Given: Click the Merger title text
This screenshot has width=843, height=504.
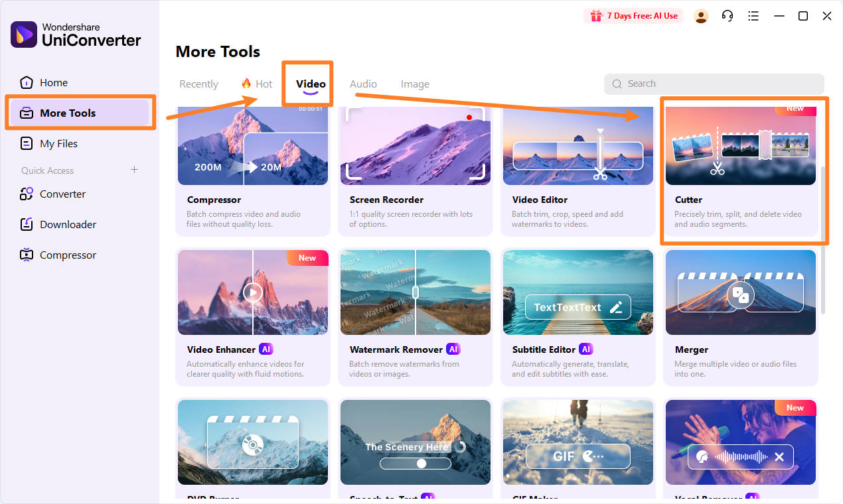Looking at the screenshot, I should (691, 349).
